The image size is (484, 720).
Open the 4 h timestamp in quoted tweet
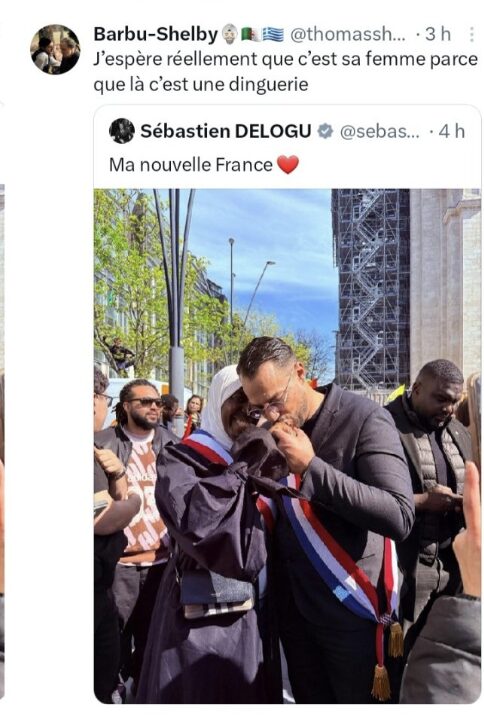(451, 132)
